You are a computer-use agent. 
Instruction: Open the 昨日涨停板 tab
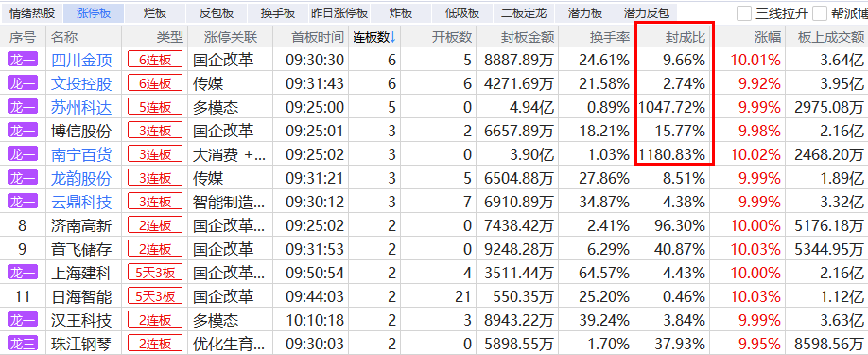(339, 12)
